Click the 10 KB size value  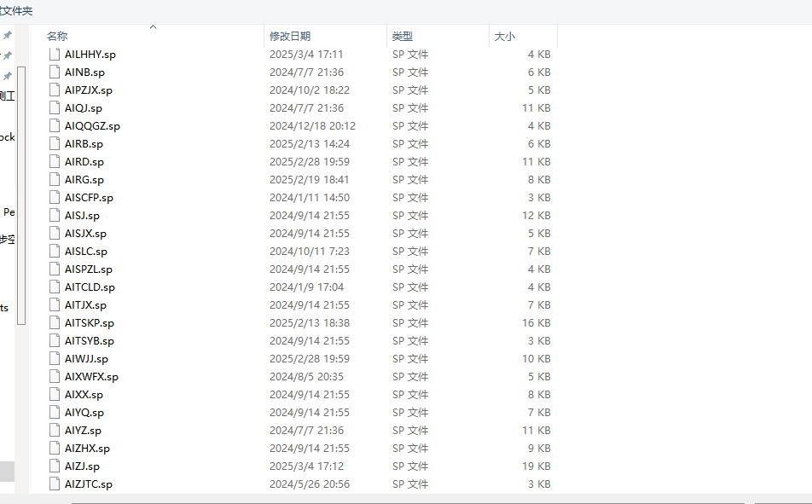coord(536,359)
